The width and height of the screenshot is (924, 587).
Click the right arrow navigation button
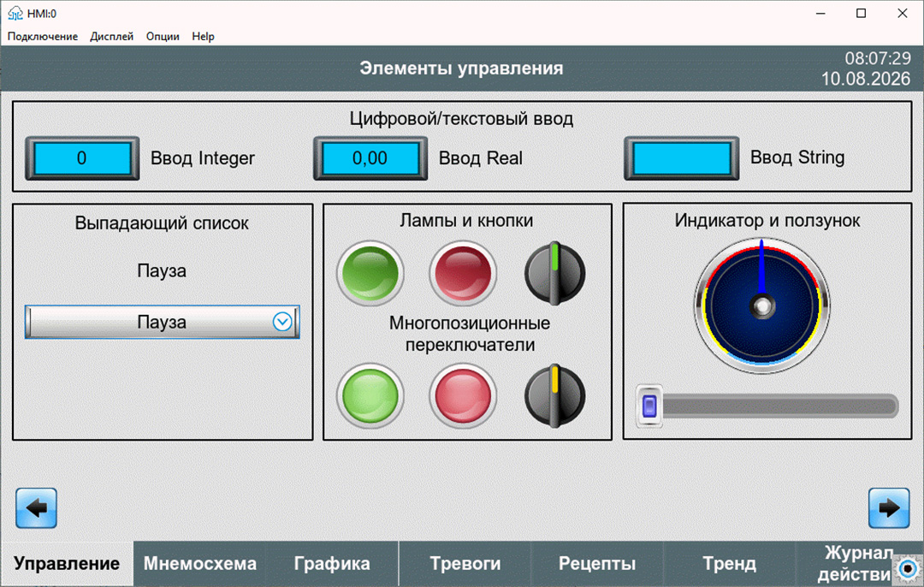889,508
